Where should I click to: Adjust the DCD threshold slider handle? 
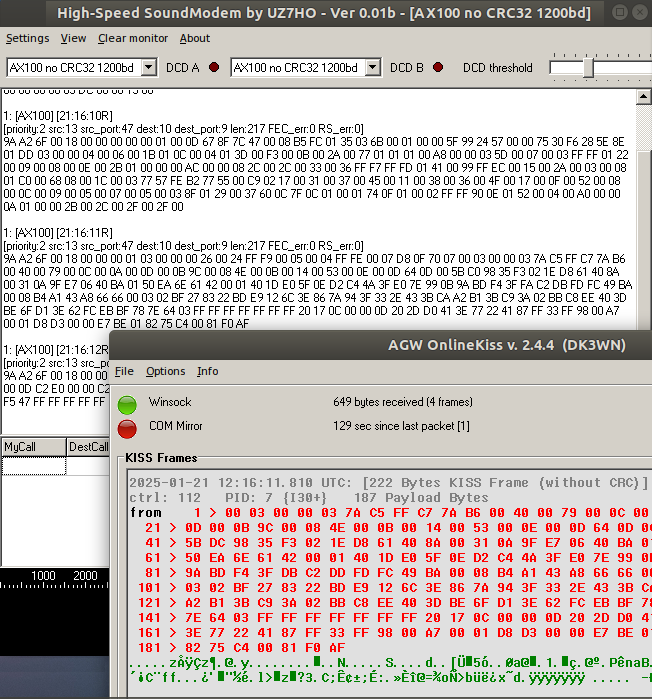588,68
